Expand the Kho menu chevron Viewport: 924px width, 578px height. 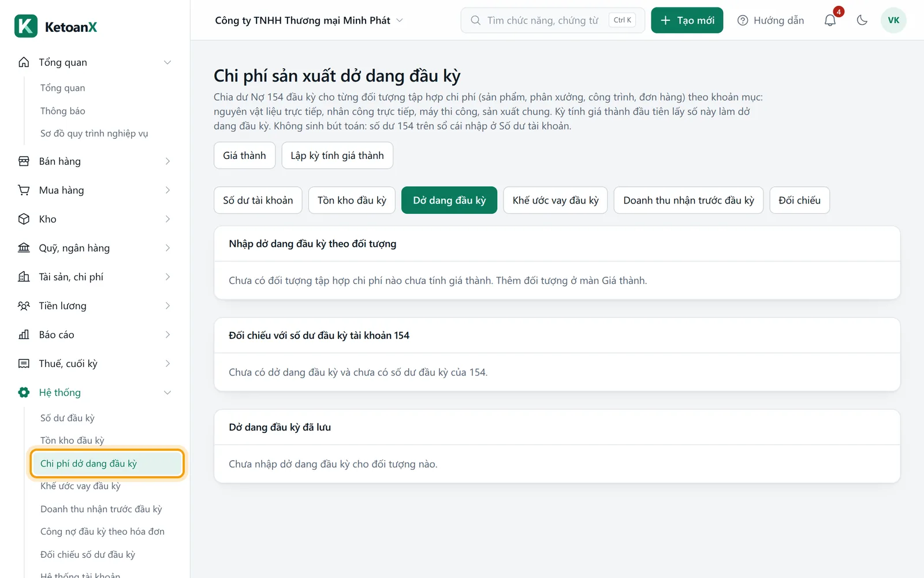coord(167,219)
